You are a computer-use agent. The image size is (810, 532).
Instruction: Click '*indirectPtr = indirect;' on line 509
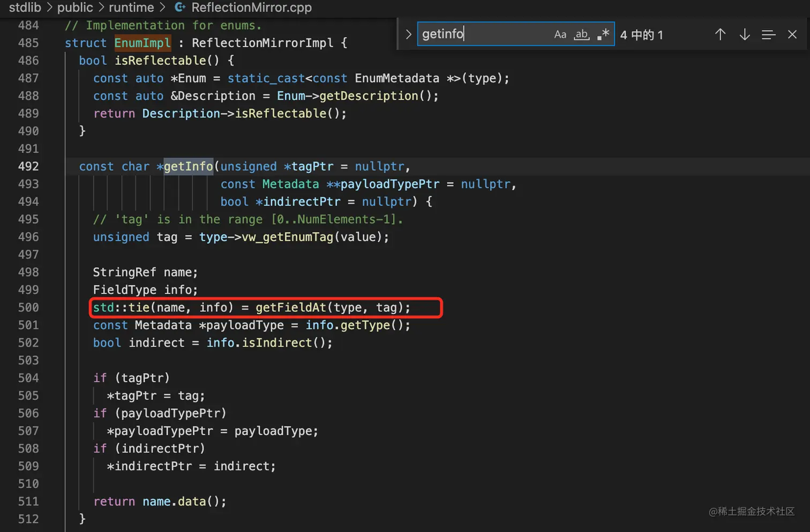tap(191, 466)
